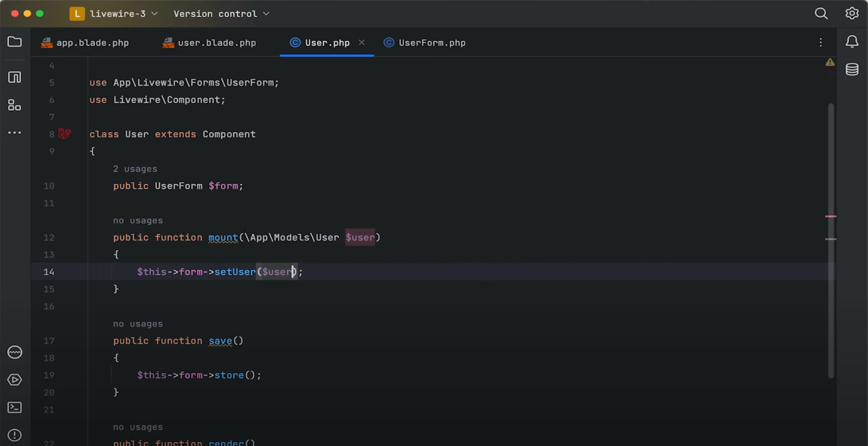The width and height of the screenshot is (868, 446).
Task: Click the warning inspection indicator
Action: [x=830, y=62]
